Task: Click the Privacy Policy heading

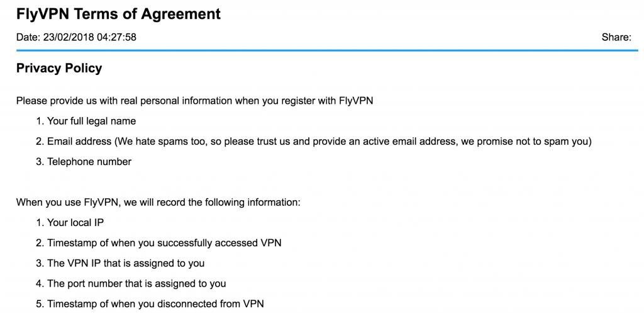Action: [59, 68]
